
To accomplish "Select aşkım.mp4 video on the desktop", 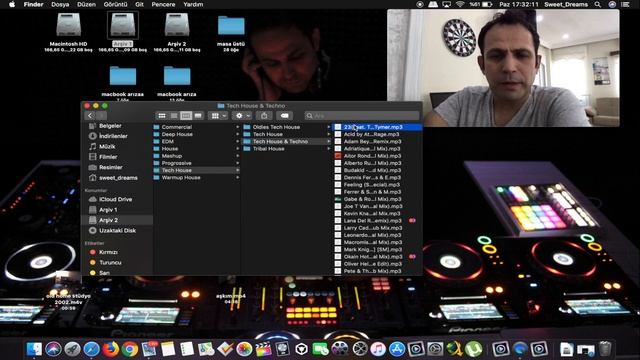I will pos(231,299).
